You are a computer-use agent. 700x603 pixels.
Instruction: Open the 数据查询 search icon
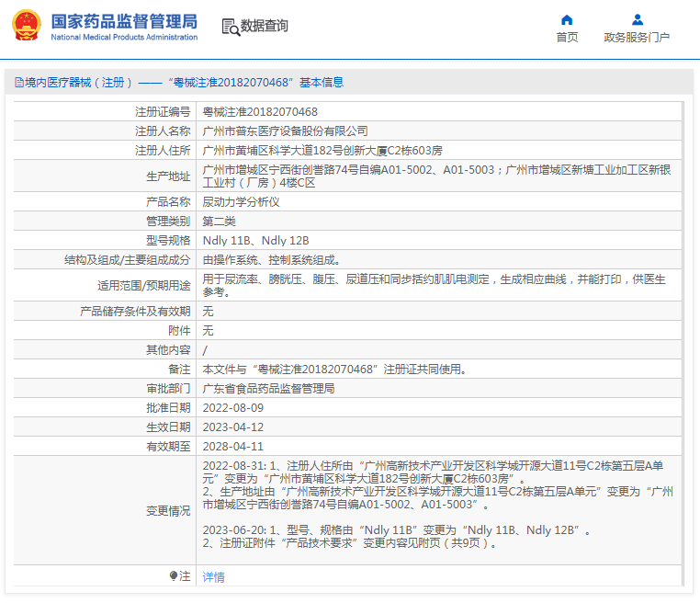tap(231, 27)
